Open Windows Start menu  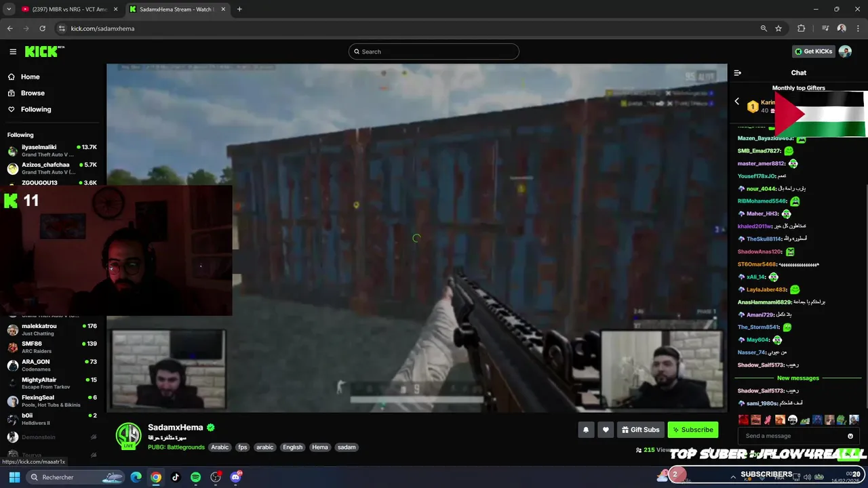click(14, 477)
